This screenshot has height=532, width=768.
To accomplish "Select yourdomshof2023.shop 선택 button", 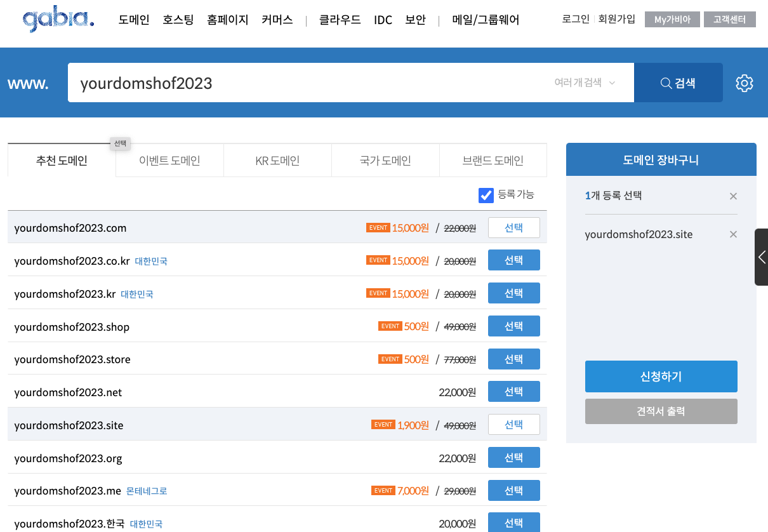I will tap(514, 326).
